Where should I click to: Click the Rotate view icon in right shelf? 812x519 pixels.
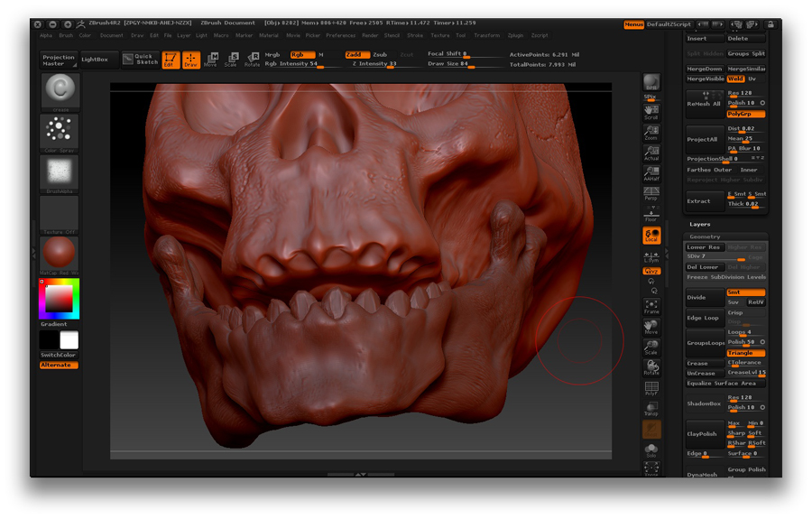click(651, 367)
